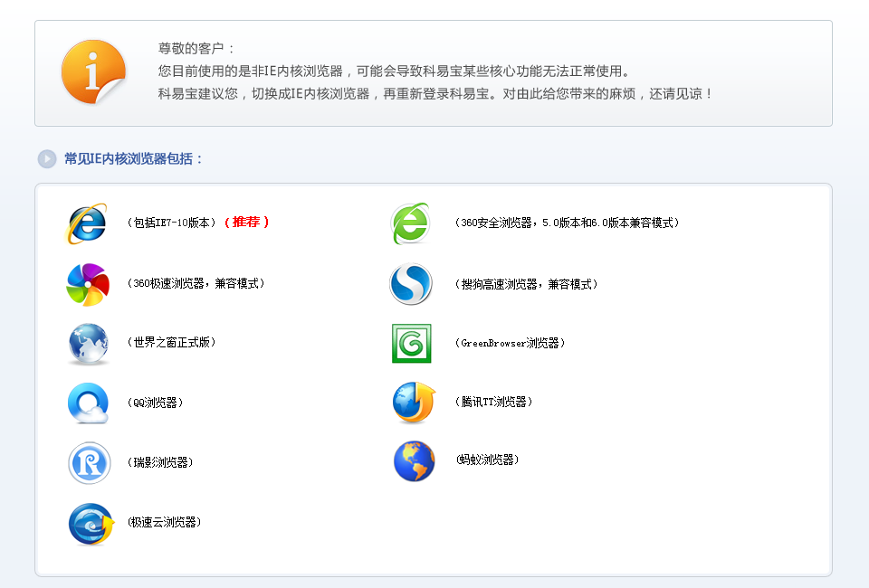Click the （搜狗高速浏览器，兼容模式） label
Screen dimensions: 869x588
pos(526,284)
